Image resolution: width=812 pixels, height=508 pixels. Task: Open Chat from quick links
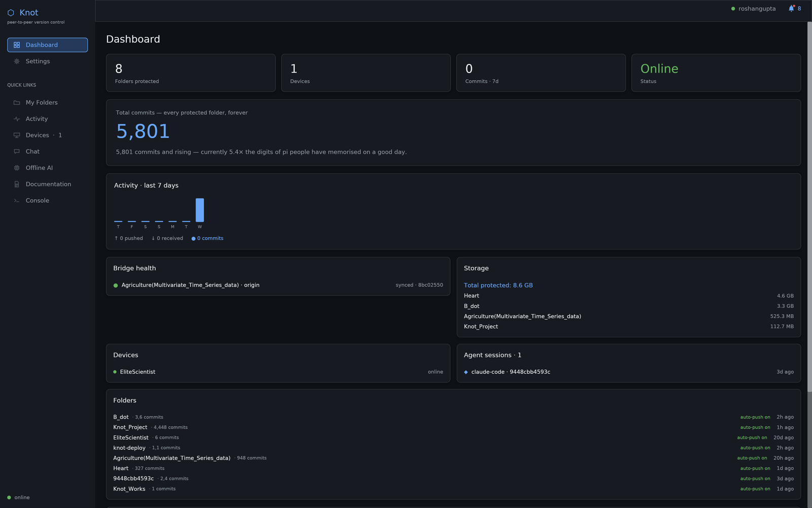[x=47, y=151]
